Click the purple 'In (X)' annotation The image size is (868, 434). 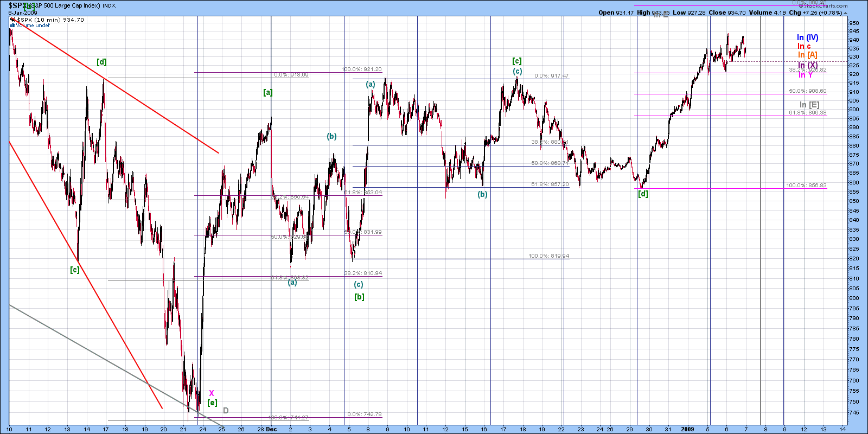click(808, 65)
